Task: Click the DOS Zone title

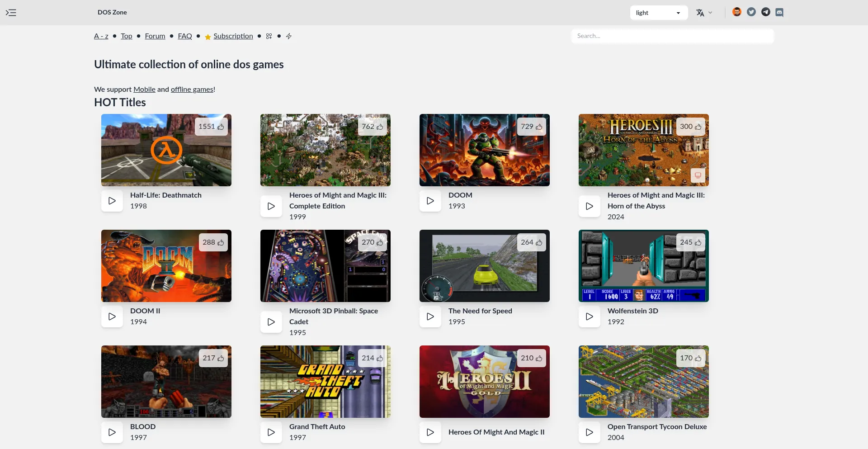Action: coord(112,12)
